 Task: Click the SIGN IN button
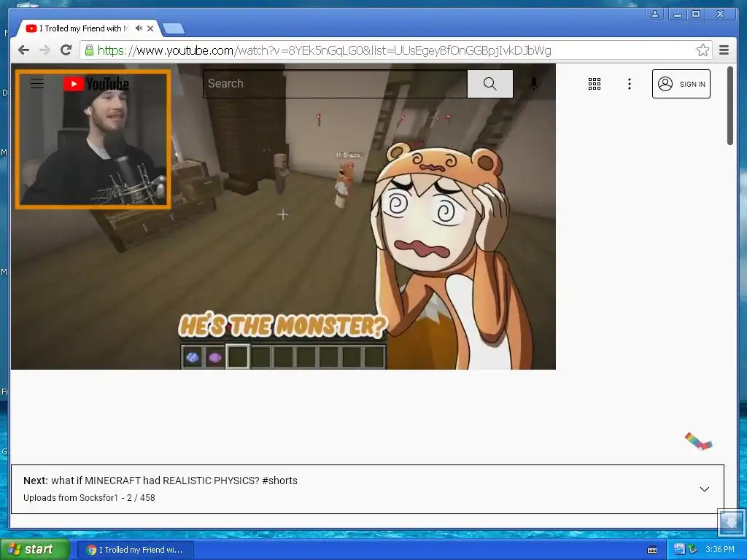coord(681,84)
